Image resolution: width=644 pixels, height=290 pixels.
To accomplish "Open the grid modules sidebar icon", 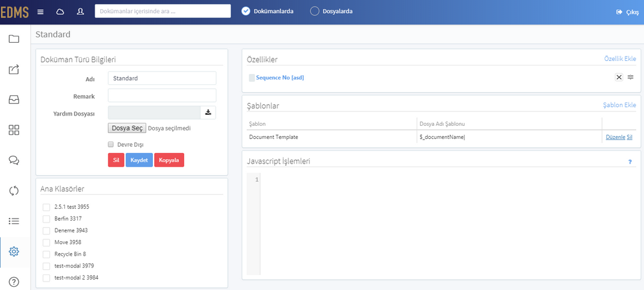I will (14, 130).
